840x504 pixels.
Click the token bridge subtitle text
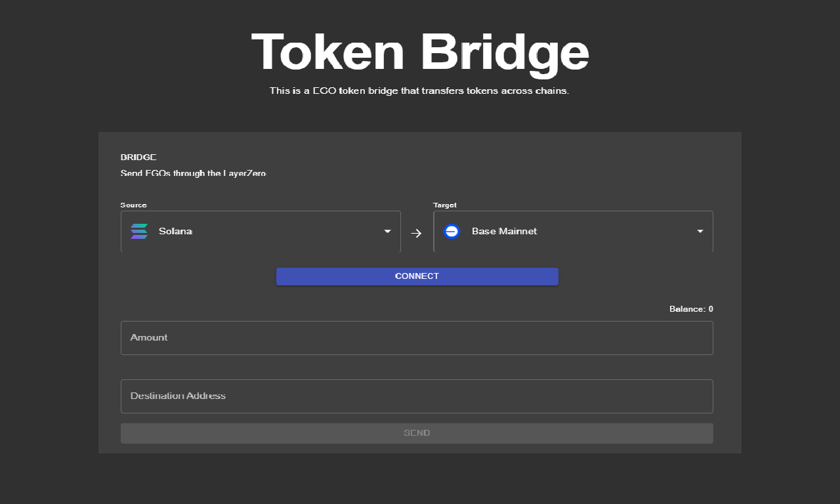(x=419, y=91)
